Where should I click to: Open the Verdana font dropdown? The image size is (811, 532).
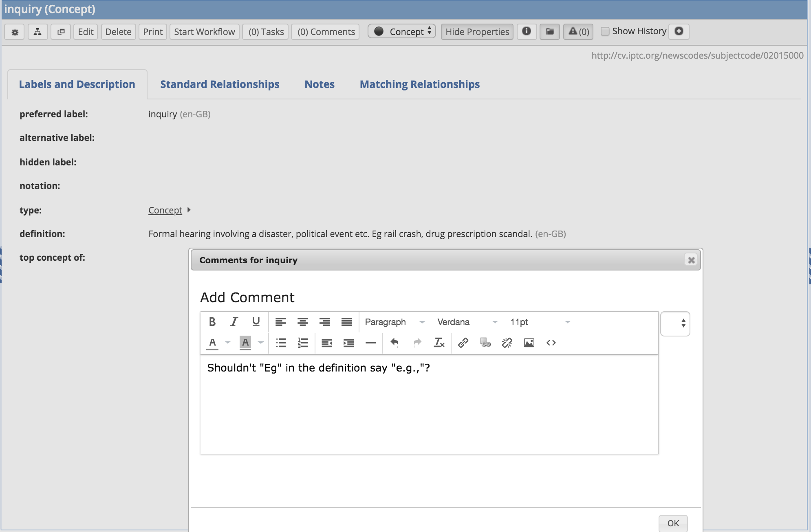pyautogui.click(x=467, y=322)
